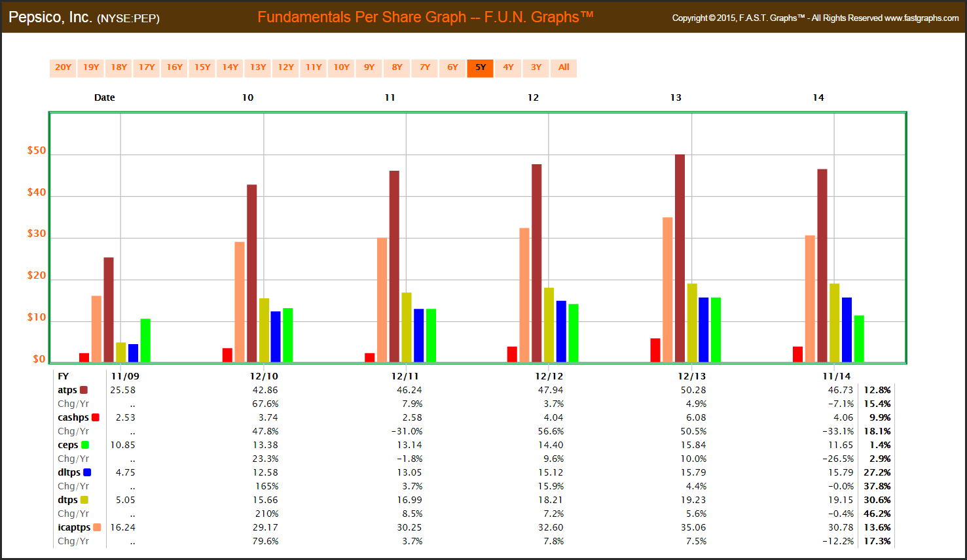The height and width of the screenshot is (560, 967).
Task: Click the orange icaptps legend swatch
Action: (97, 527)
